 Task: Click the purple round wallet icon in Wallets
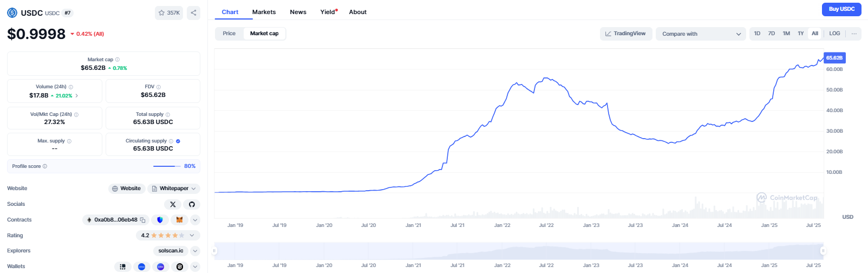160,266
